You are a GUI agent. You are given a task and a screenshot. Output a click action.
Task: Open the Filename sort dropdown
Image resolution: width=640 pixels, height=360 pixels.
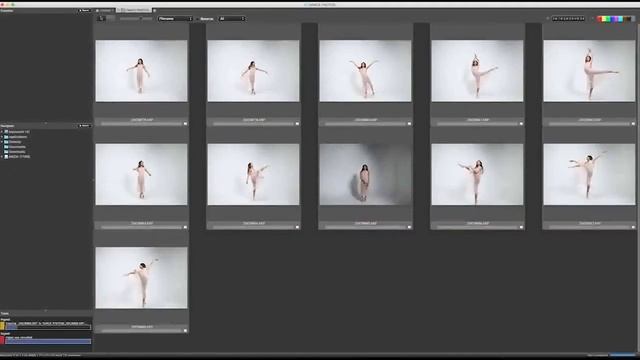(x=176, y=19)
